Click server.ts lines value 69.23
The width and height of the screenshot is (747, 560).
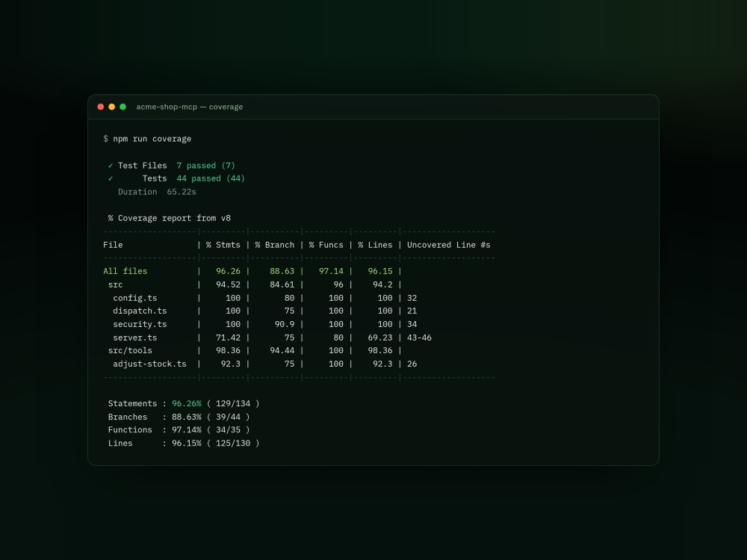(x=380, y=337)
